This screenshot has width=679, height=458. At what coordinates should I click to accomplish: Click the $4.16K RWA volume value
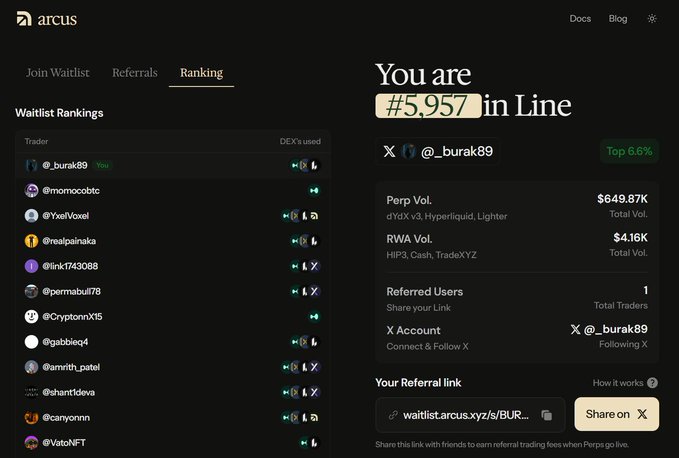click(x=630, y=237)
